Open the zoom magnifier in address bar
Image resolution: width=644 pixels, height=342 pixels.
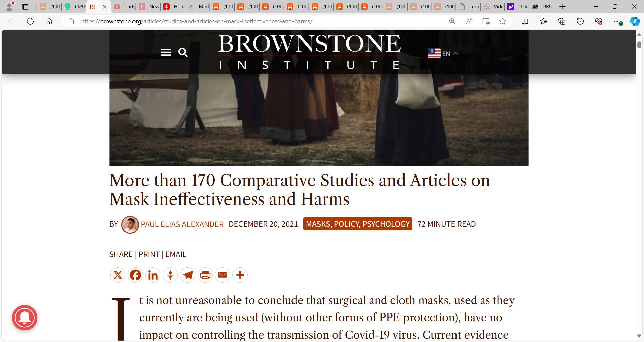click(x=452, y=21)
